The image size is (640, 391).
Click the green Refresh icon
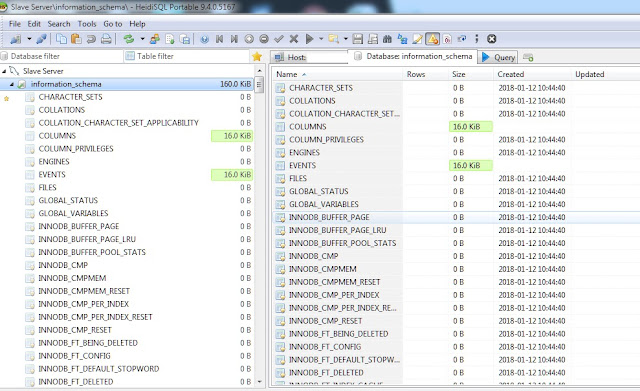point(129,39)
